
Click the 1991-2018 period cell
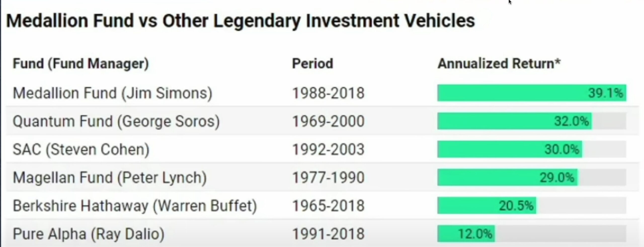point(328,234)
